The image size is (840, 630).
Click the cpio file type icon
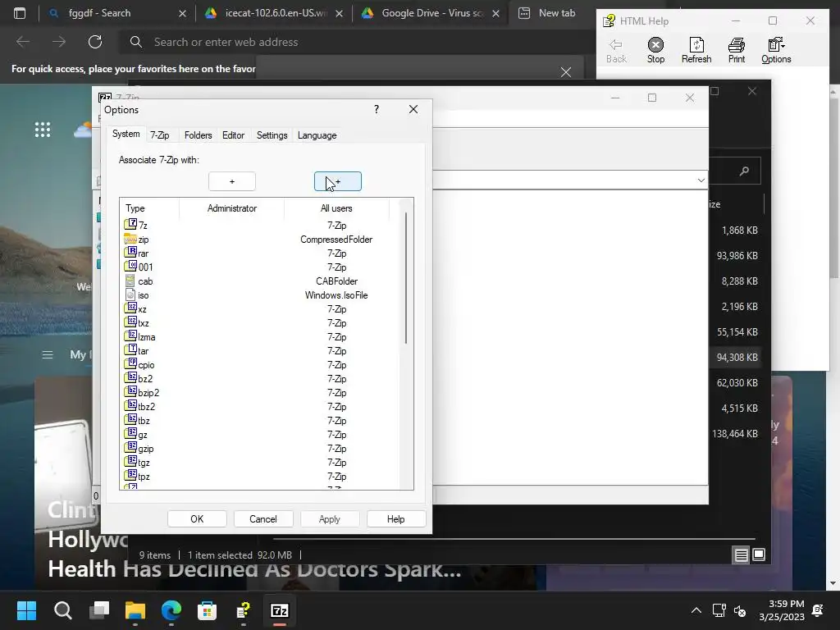click(x=130, y=363)
